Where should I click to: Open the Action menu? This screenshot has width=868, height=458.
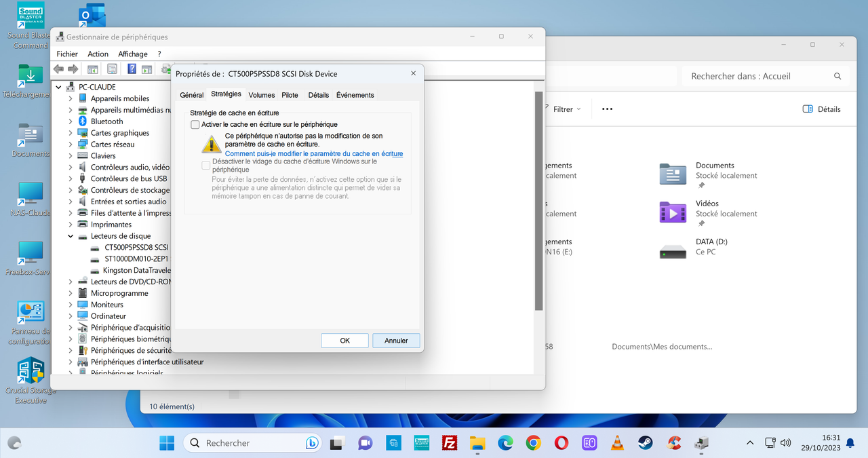(x=98, y=54)
